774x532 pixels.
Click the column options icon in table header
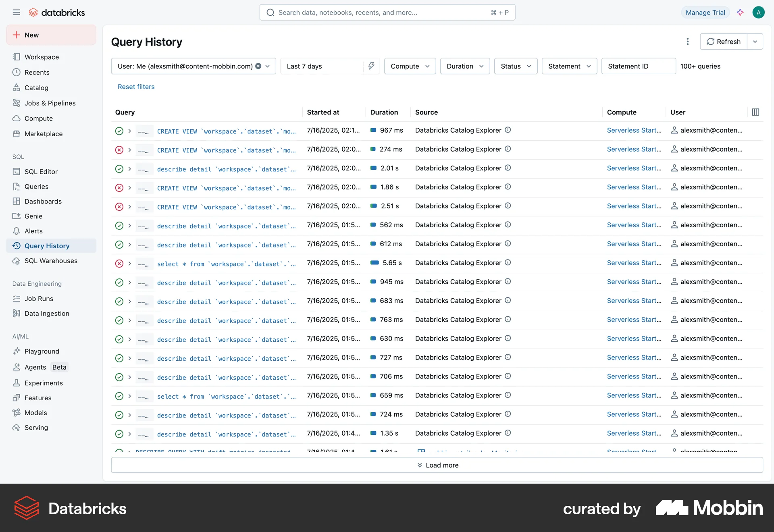click(755, 112)
